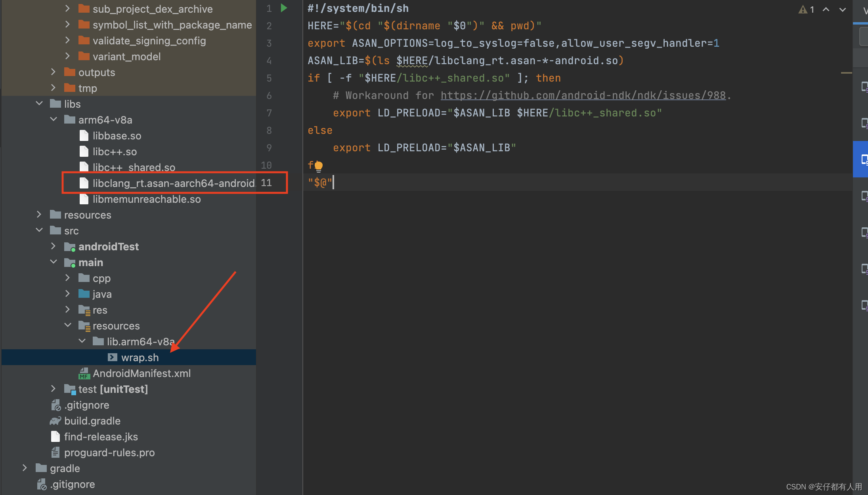Open the GitHub ndk issues 988 link
This screenshot has width=868, height=495.
click(x=583, y=95)
